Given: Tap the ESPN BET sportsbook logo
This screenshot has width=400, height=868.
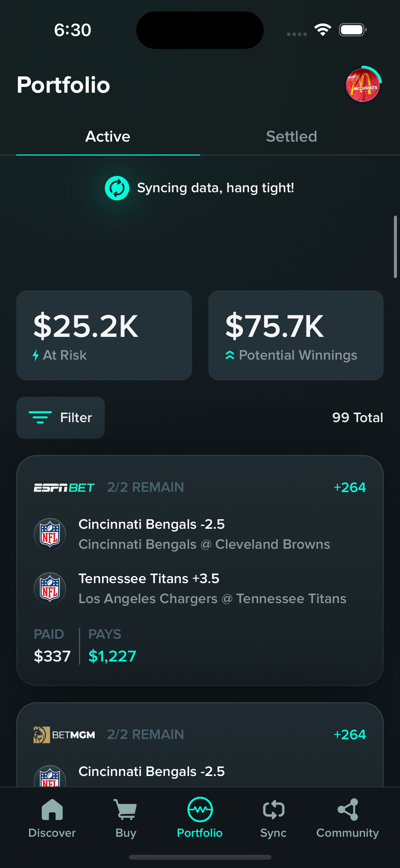Looking at the screenshot, I should click(64, 488).
